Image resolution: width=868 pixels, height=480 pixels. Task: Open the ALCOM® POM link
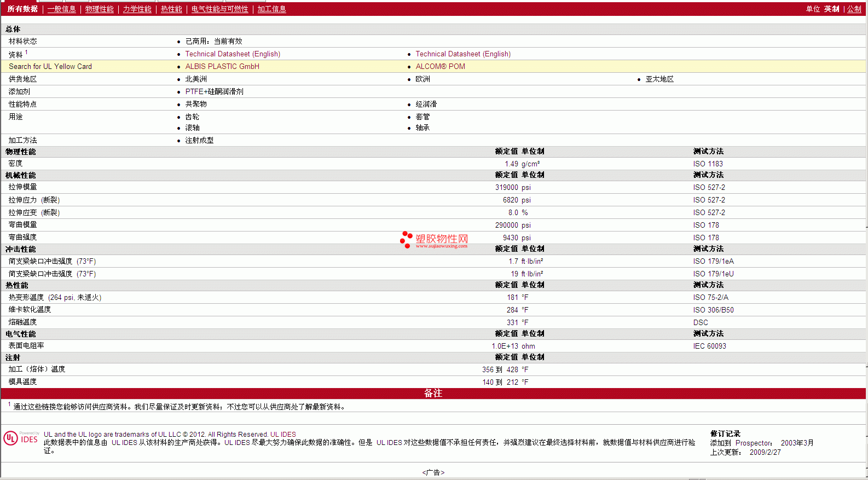point(440,67)
